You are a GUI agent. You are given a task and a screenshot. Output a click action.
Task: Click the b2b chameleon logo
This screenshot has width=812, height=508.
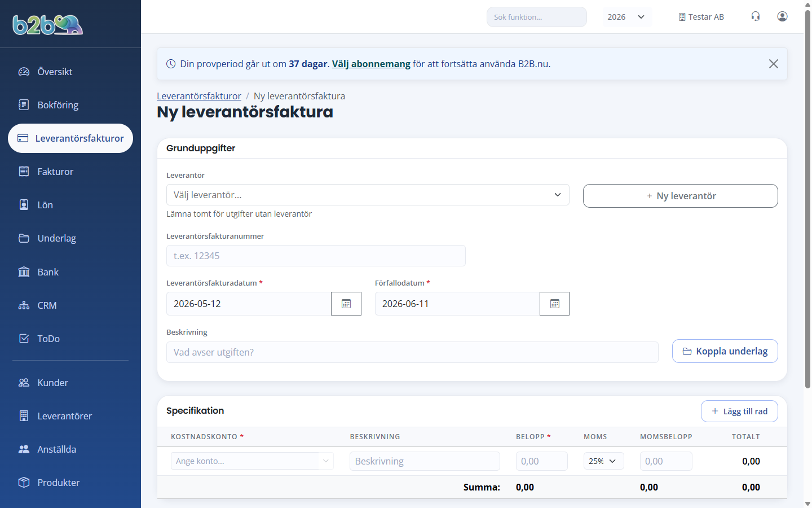coord(48,25)
